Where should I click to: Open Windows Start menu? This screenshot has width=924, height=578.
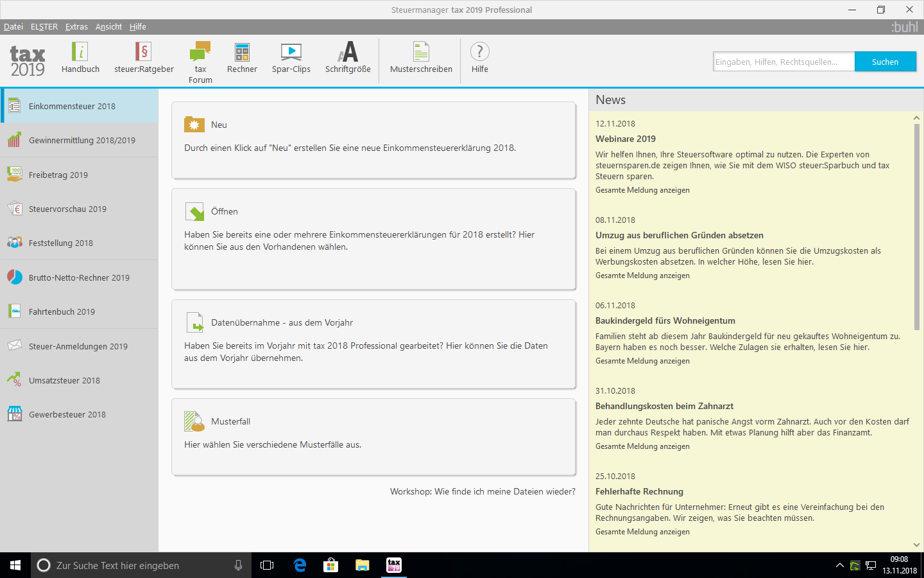click(x=15, y=565)
